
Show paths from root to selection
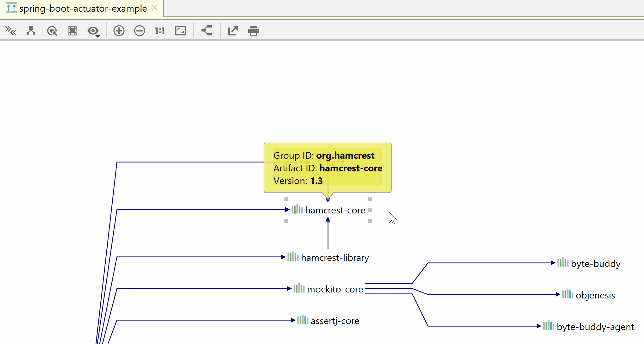coord(206,31)
